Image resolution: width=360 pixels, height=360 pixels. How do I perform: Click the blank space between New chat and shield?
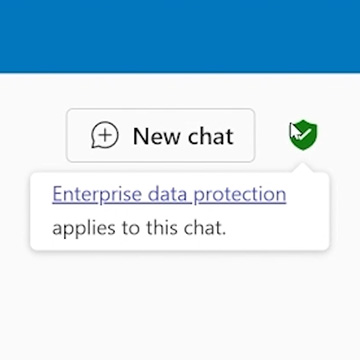272,135
